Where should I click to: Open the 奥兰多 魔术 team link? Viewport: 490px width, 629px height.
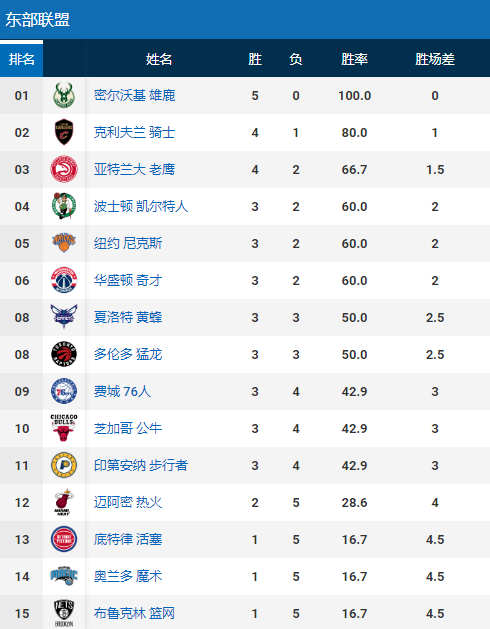(128, 576)
